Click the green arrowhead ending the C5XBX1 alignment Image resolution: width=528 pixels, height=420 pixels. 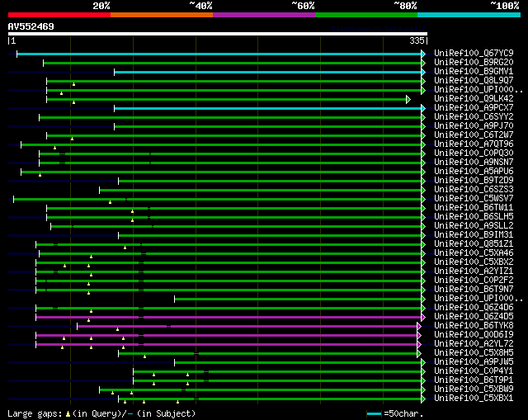click(x=423, y=399)
